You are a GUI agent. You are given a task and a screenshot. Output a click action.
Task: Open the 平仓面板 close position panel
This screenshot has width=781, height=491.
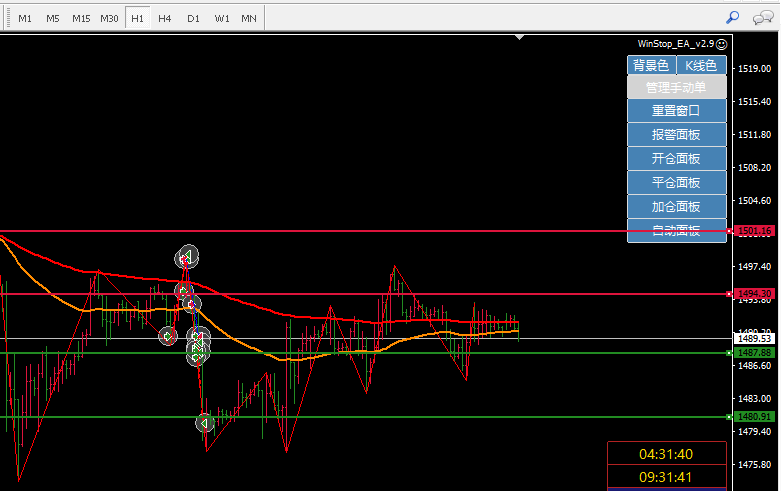(676, 182)
